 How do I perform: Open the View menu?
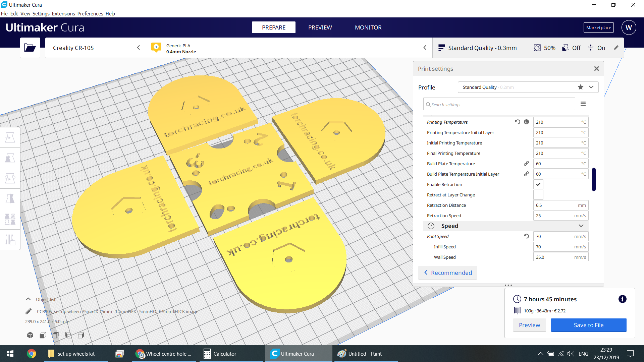point(25,14)
